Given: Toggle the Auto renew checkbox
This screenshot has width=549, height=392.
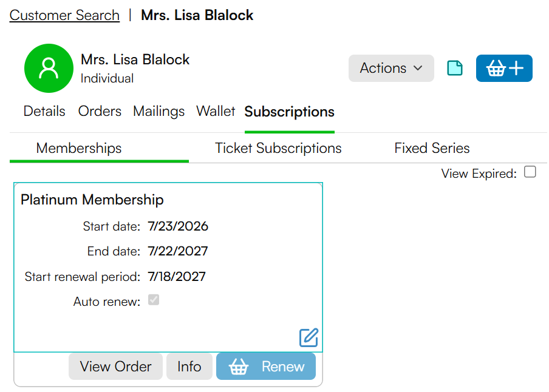Looking at the screenshot, I should pos(154,300).
